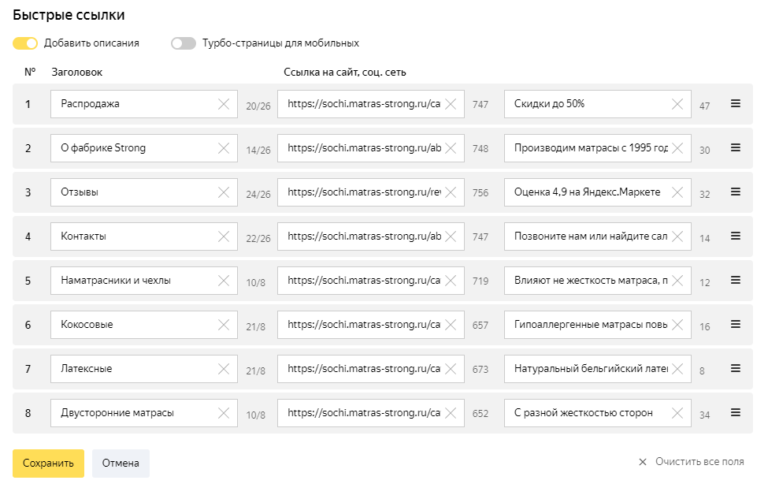The image size is (768, 484).
Task: Click the '20/26' character counter
Action: coord(258,106)
